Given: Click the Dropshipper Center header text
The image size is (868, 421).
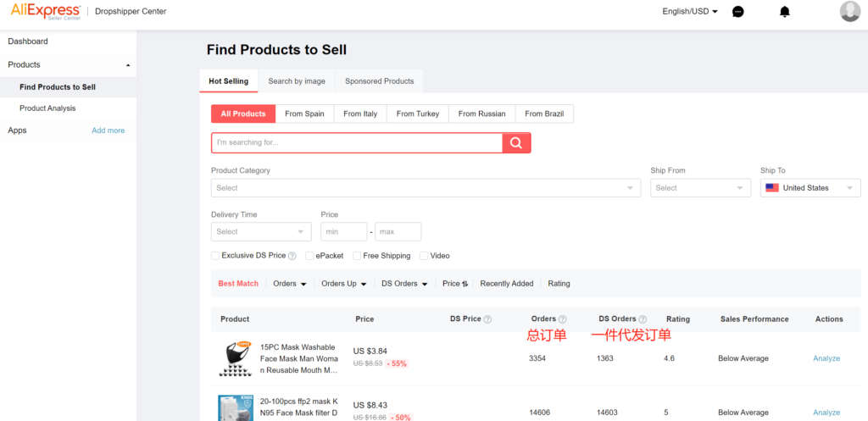Looking at the screenshot, I should coord(131,12).
